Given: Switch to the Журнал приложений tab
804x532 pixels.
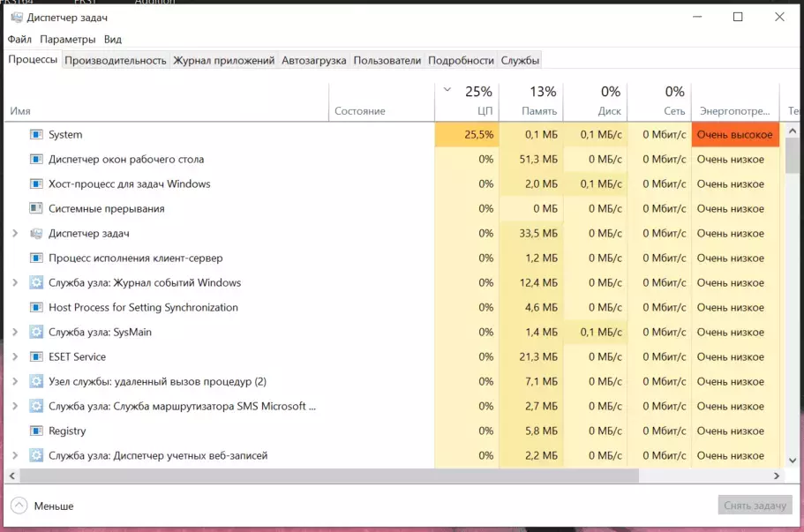Looking at the screenshot, I should pyautogui.click(x=223, y=61).
